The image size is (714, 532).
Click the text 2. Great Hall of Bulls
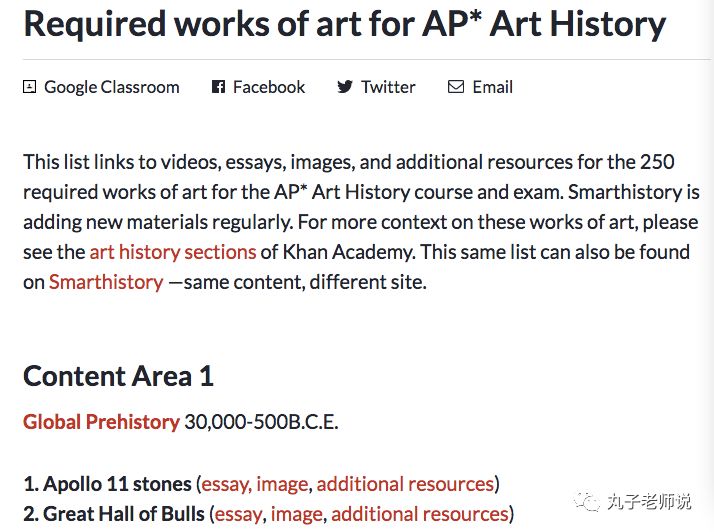(114, 514)
